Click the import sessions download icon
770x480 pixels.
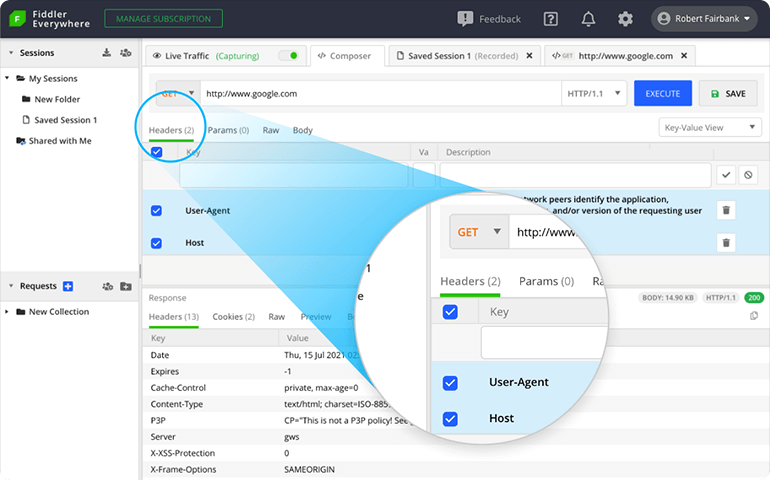pyautogui.click(x=107, y=53)
